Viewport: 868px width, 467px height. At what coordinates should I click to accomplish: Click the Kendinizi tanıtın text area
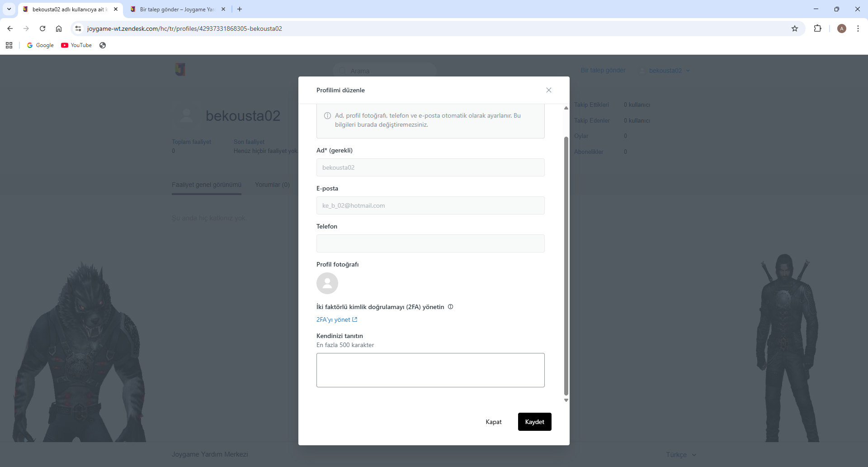430,370
